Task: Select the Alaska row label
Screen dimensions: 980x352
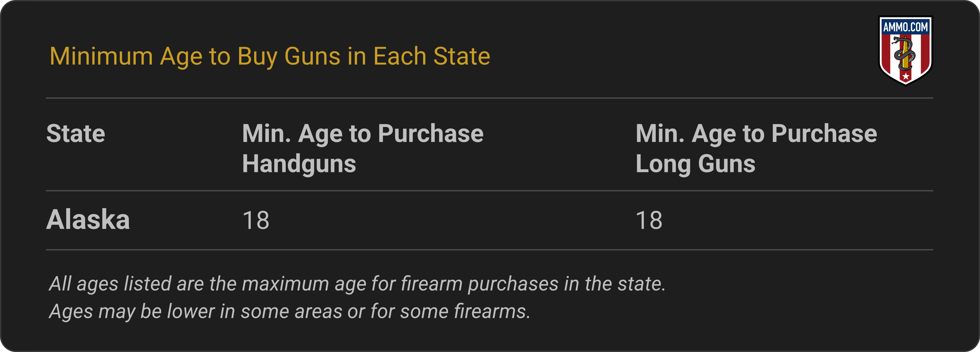Action: [88, 220]
